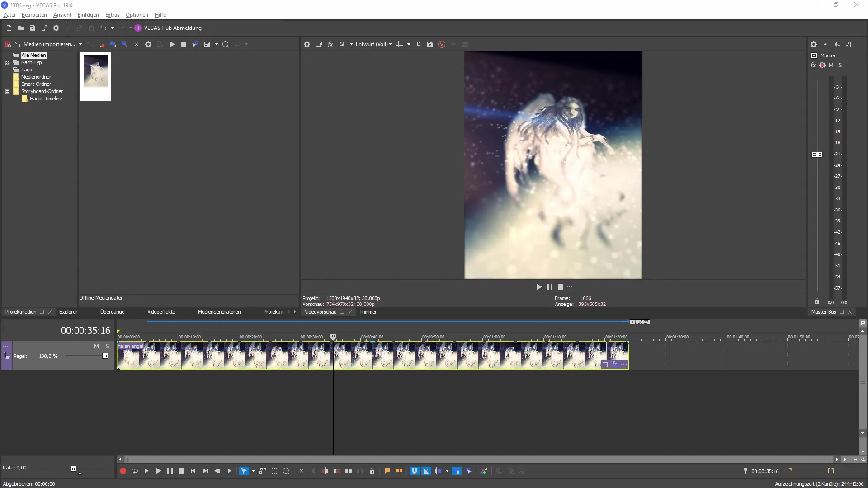This screenshot has height=488, width=868.
Task: Open the Projektmedien views dropdown arrow
Action: 216,44
